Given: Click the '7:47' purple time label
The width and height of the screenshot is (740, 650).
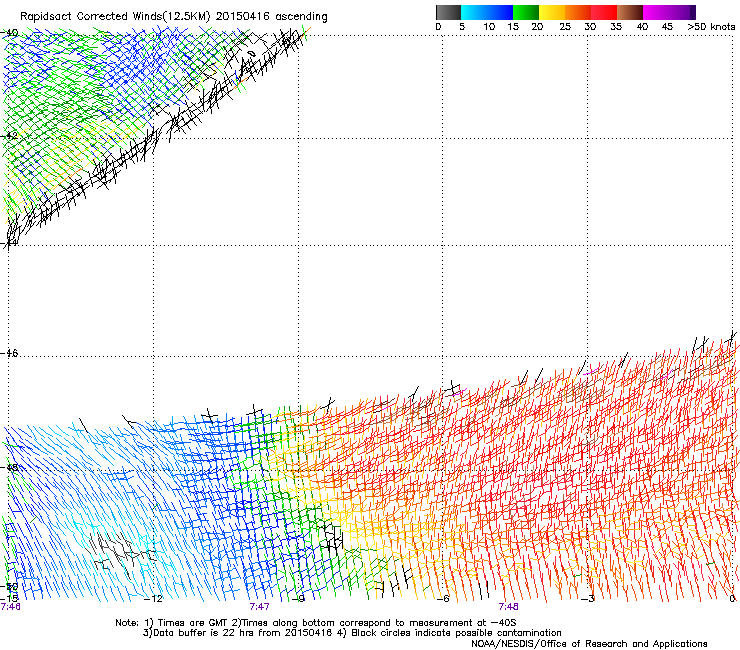Looking at the screenshot, I should (x=260, y=607).
